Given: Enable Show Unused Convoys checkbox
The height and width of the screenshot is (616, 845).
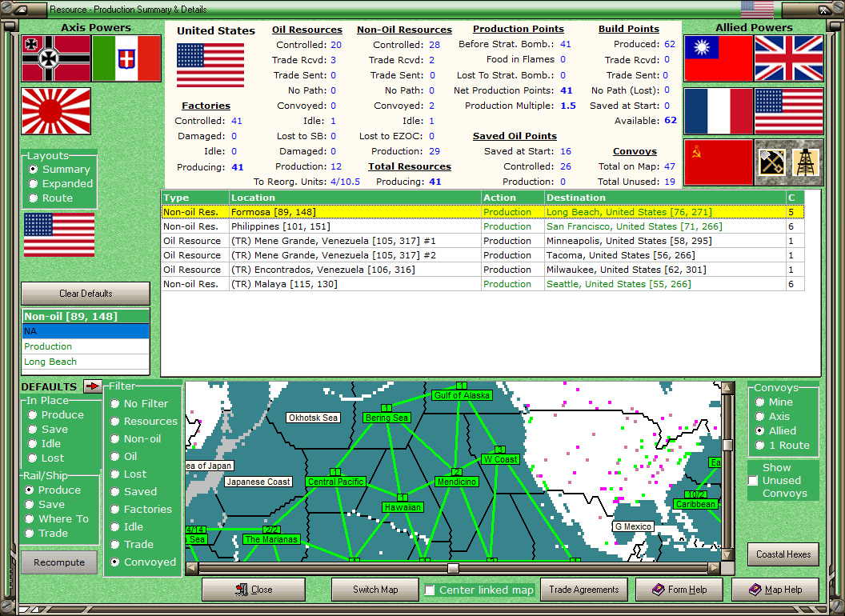Looking at the screenshot, I should tap(754, 481).
